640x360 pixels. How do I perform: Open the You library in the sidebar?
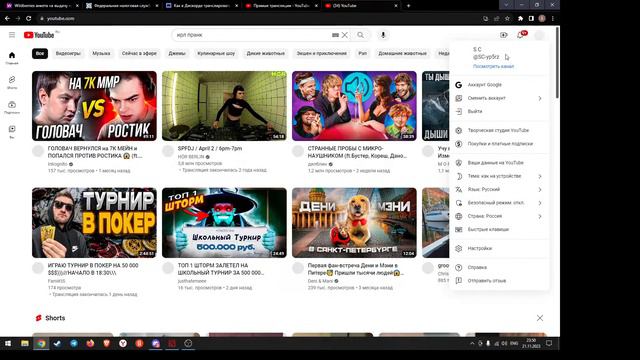coord(12,131)
